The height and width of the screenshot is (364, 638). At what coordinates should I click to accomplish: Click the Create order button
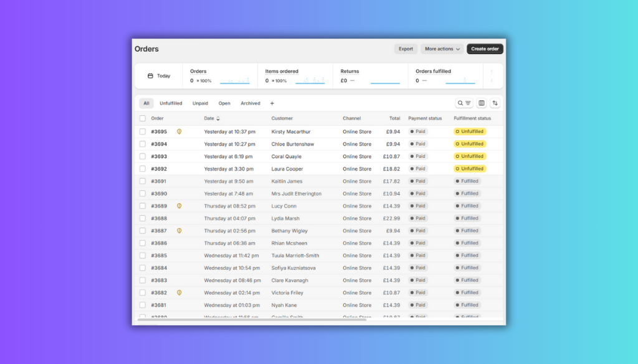click(x=485, y=49)
